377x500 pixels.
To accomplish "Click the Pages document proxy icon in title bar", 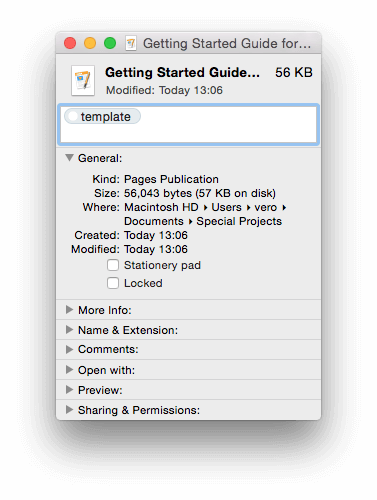I will [131, 43].
